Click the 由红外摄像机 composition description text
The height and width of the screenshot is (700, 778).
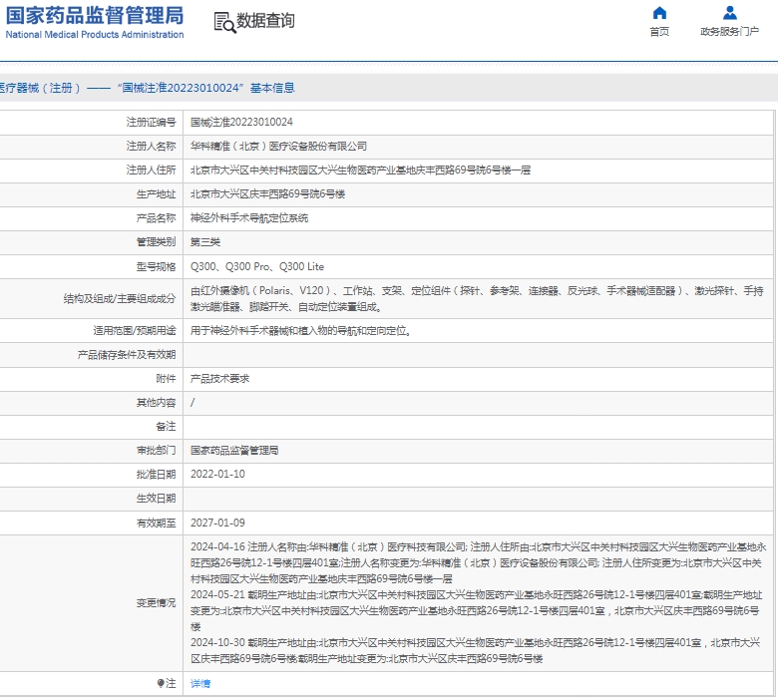(477, 299)
